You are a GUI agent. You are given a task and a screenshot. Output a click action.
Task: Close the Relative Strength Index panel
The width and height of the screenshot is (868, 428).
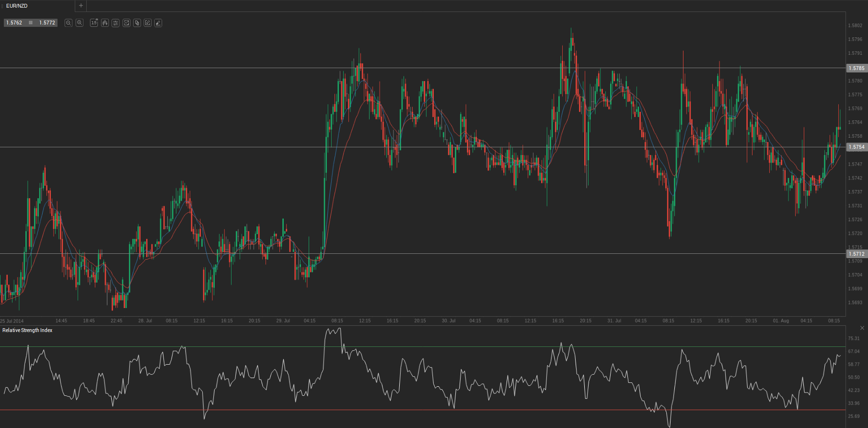[862, 328]
